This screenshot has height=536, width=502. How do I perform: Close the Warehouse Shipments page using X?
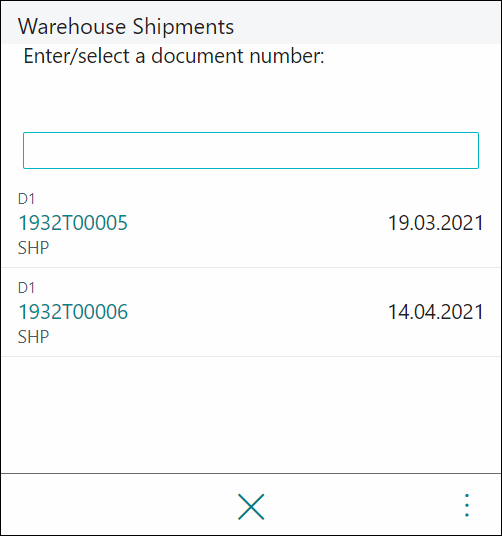pos(251,507)
